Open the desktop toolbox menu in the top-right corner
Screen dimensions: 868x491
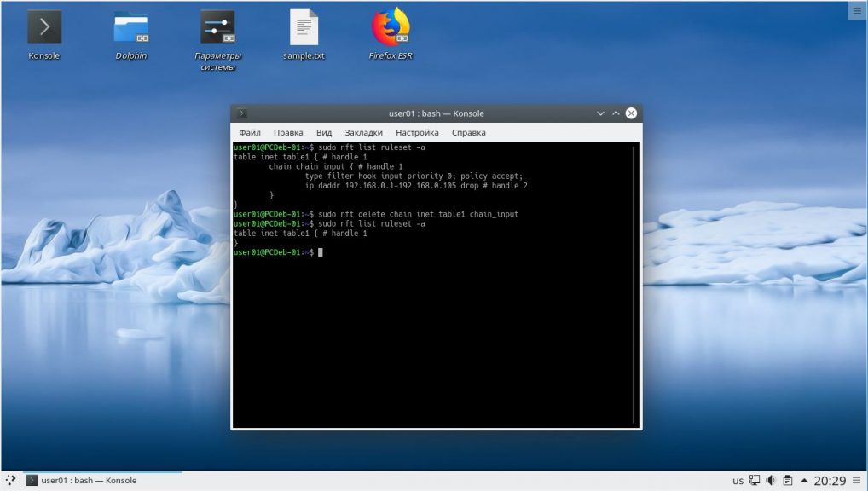point(857,11)
